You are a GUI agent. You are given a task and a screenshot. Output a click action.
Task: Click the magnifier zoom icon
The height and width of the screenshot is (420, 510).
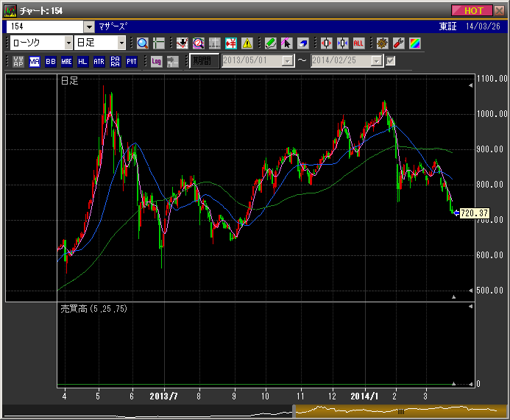click(x=142, y=43)
